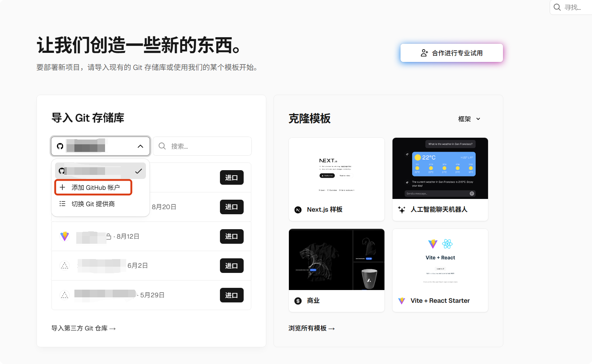
Task: Click plus icon beside 添加 GitHub 帐户
Action: coord(62,187)
